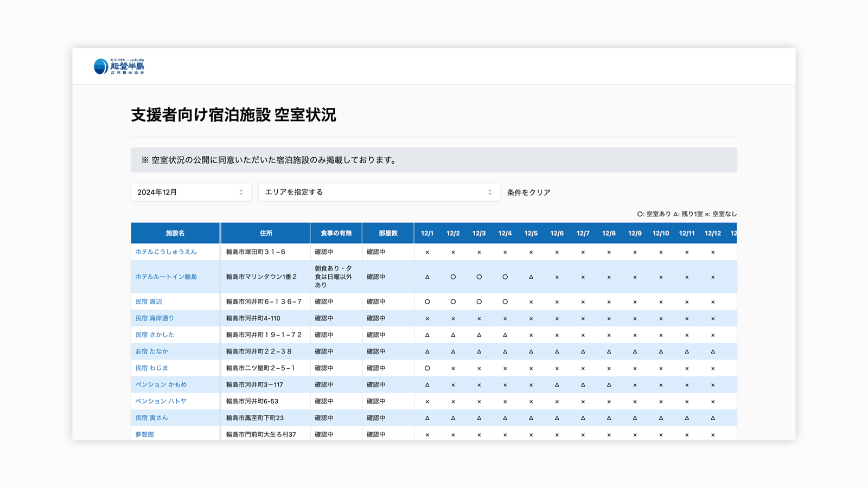Click address 輪島市河井町6-53
868x488 pixels.
252,401
